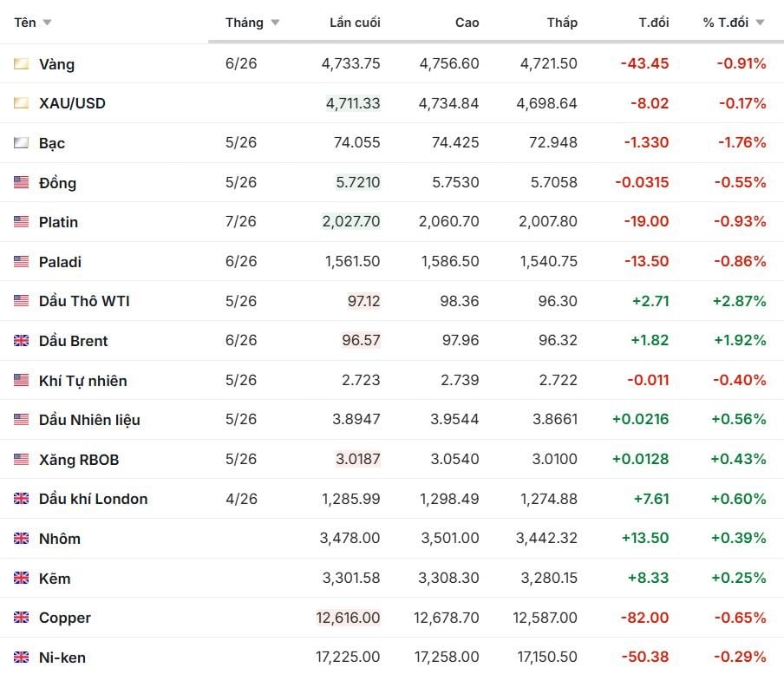Click the UK flag beside Dầu Brent

(22, 341)
